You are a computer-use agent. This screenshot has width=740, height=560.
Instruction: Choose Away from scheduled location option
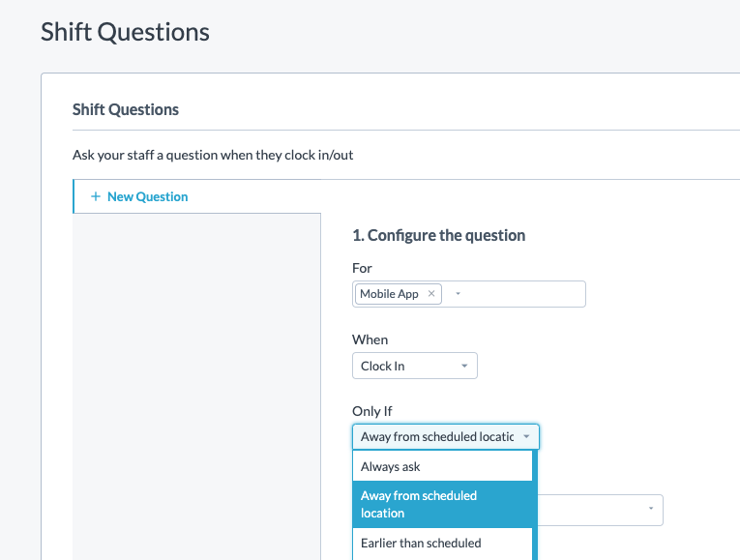[419, 504]
